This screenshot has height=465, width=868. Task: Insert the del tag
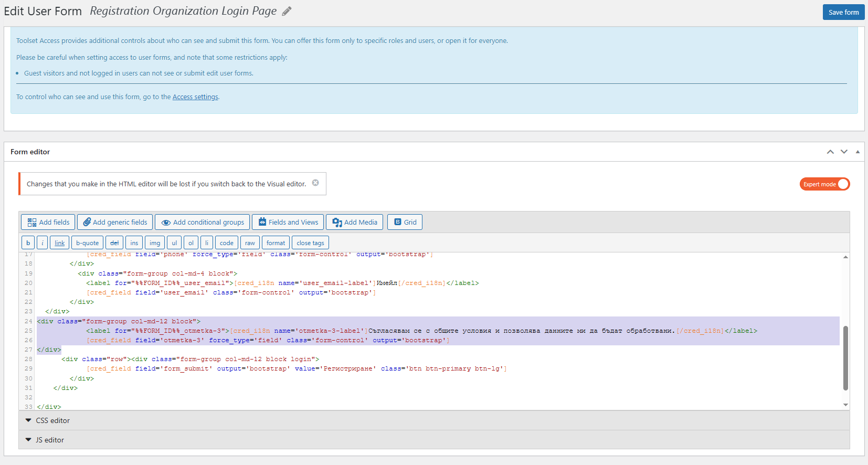point(114,242)
